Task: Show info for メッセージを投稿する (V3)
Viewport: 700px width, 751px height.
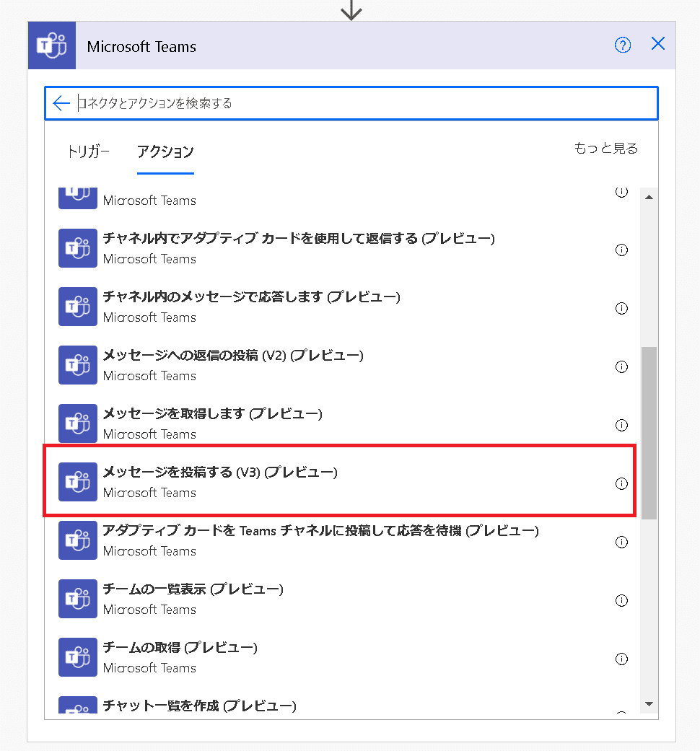Action: 621,483
